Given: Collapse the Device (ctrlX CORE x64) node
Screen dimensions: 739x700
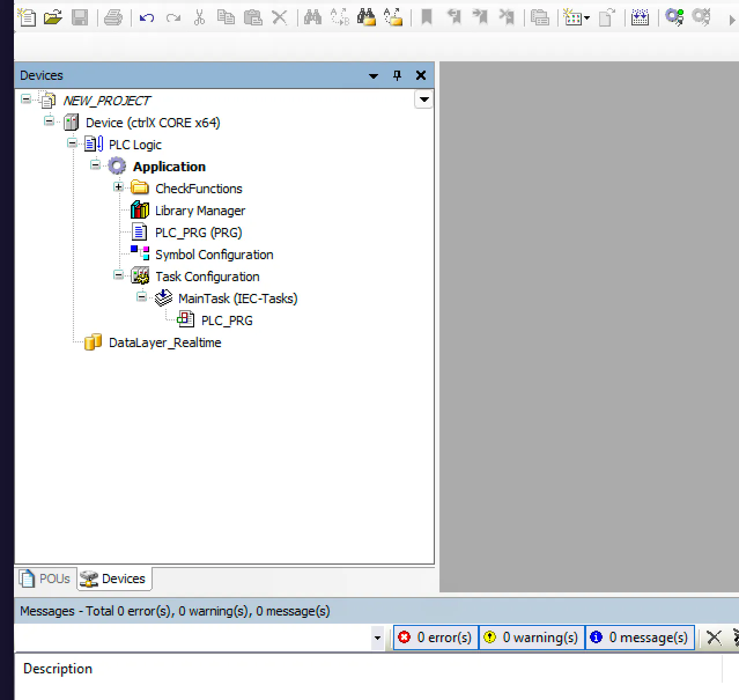Looking at the screenshot, I should pyautogui.click(x=49, y=121).
